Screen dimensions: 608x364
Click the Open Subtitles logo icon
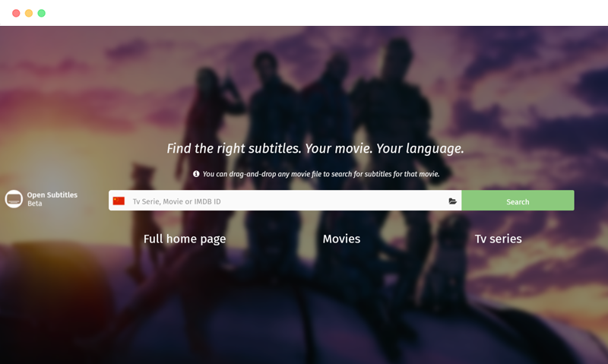pos(14,199)
